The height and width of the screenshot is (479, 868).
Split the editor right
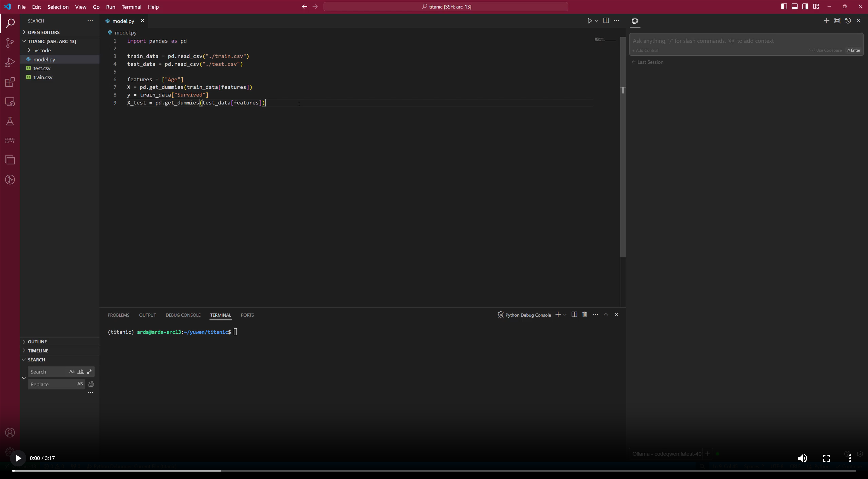[606, 21]
